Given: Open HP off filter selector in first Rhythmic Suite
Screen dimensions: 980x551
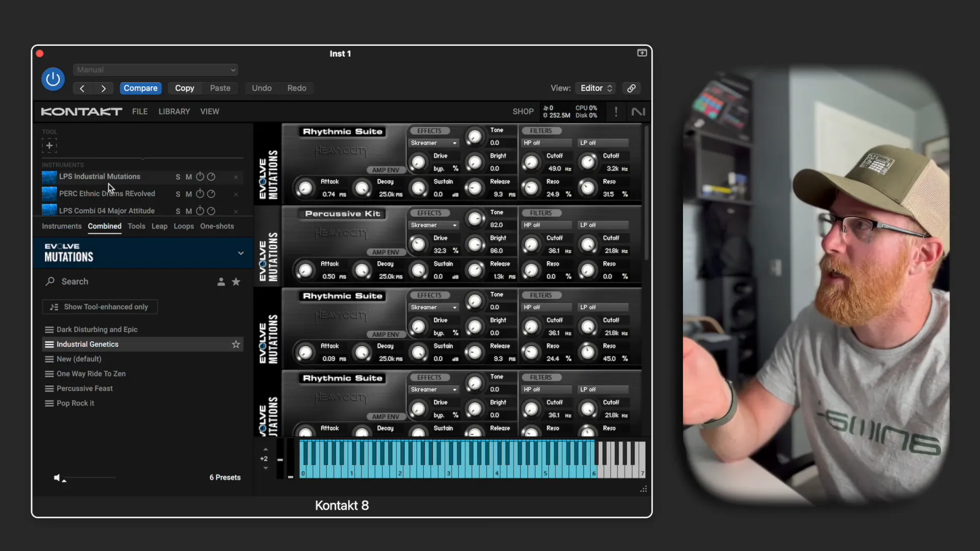Looking at the screenshot, I should coord(547,143).
